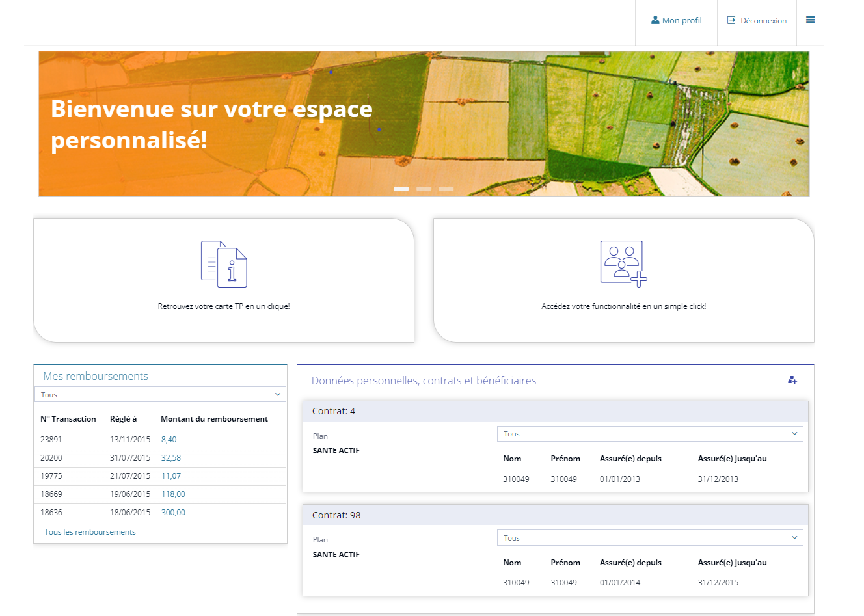The height and width of the screenshot is (616, 864).
Task: Open reimbursement amount 118,00
Action: tap(173, 494)
